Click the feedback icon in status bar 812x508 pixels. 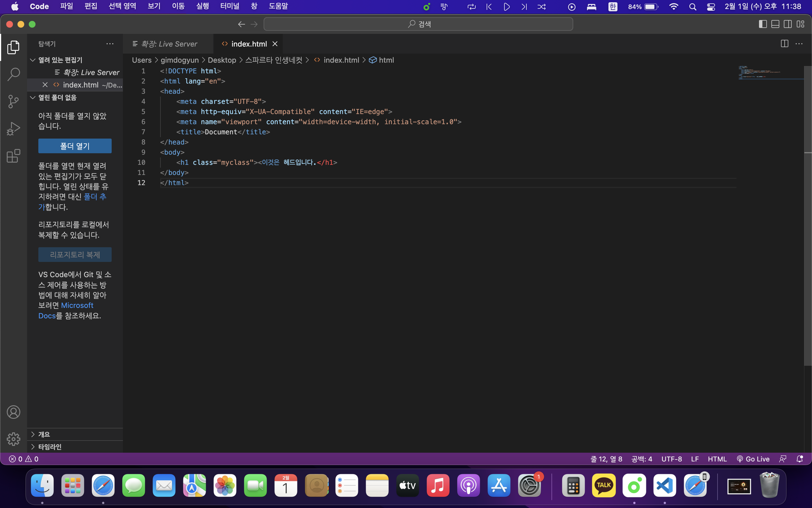click(x=783, y=459)
